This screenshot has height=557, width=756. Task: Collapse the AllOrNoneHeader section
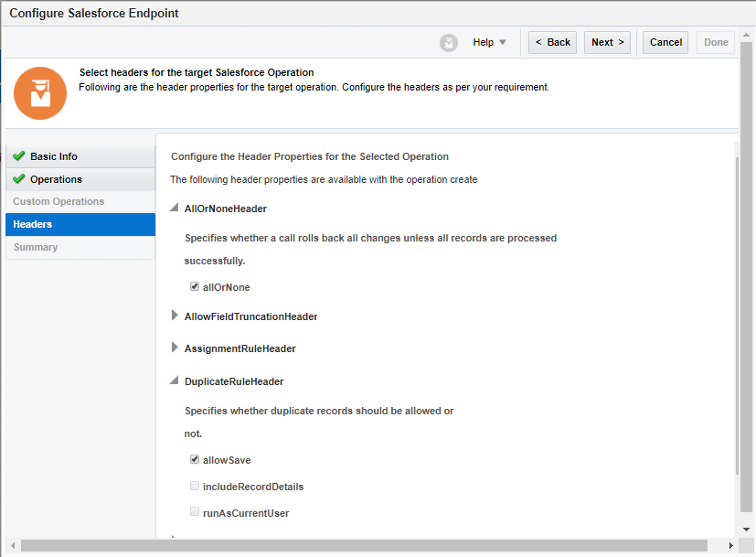(174, 208)
